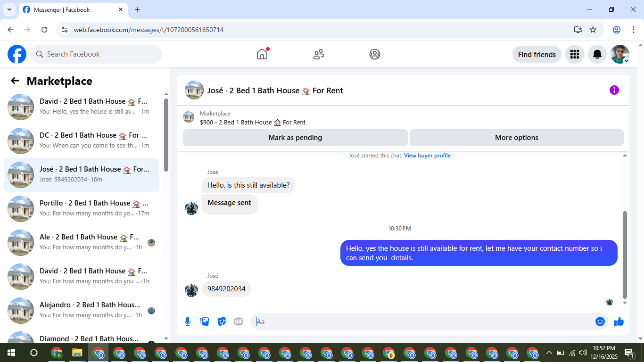644x362 pixels.
Task: Show hidden system tray icons
Action: (x=549, y=353)
